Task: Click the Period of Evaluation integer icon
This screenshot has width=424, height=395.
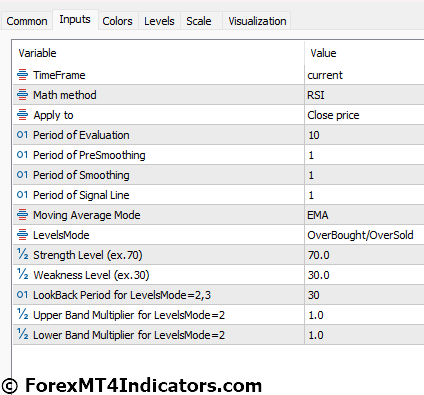Action: pos(22,135)
